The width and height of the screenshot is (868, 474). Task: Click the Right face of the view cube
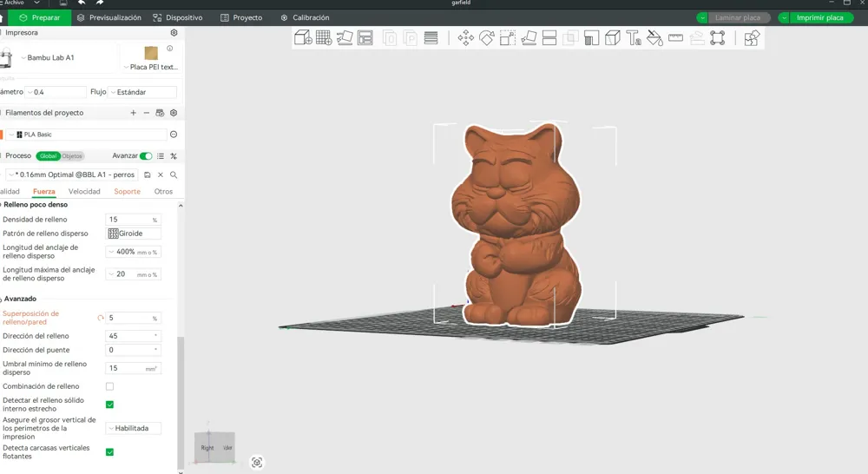coord(207,447)
